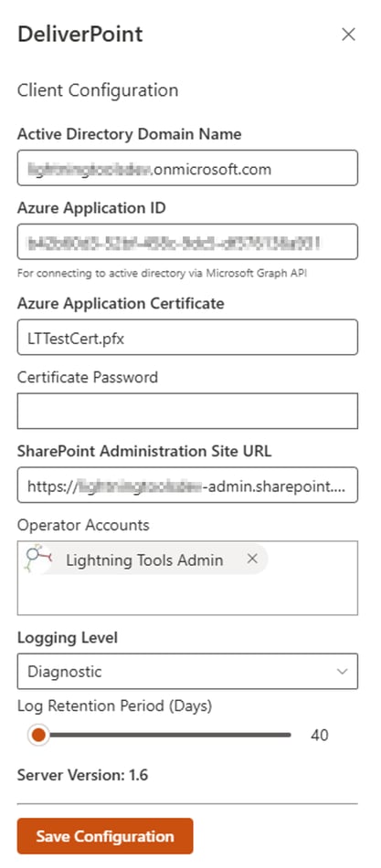Viewport: 381px width, 868px height.
Task: Open the Diagnostic logging level combo box
Action: click(187, 672)
